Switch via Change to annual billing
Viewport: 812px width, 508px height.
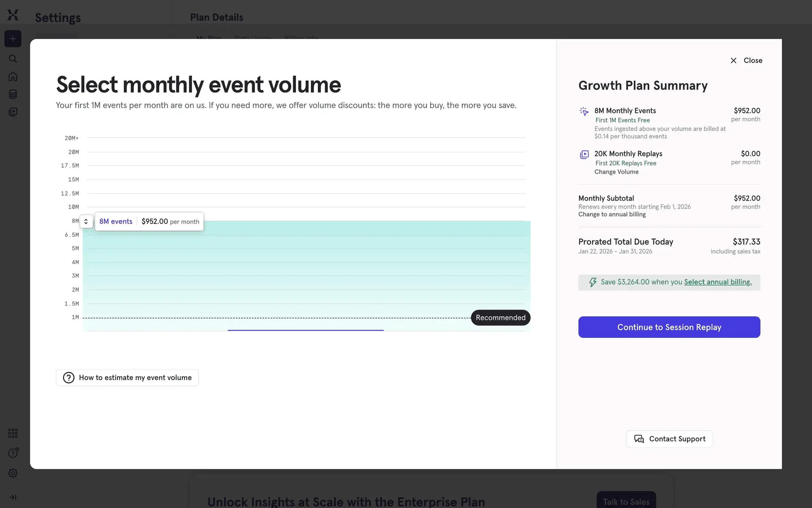pos(612,214)
